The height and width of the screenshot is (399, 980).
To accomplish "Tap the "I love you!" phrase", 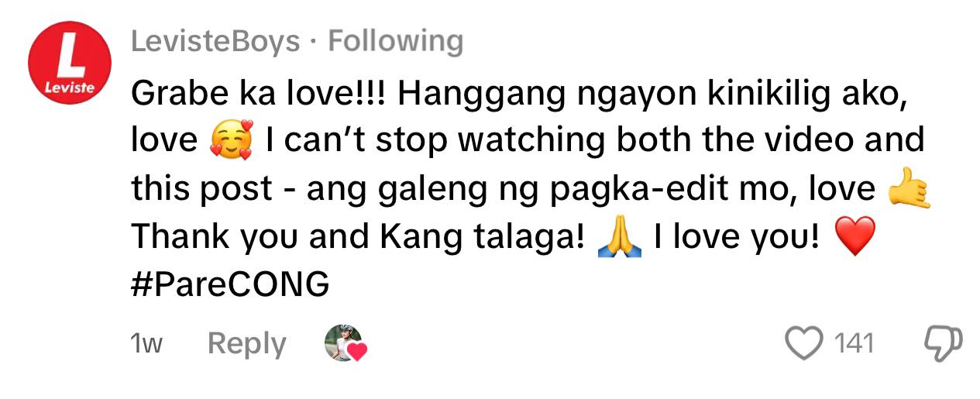I will tap(736, 237).
